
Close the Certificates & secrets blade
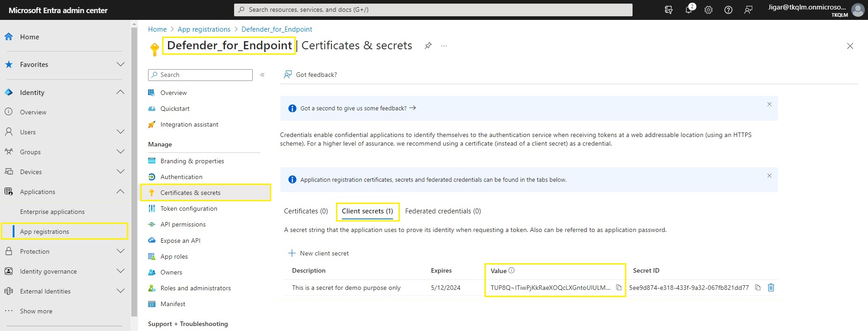click(x=850, y=46)
